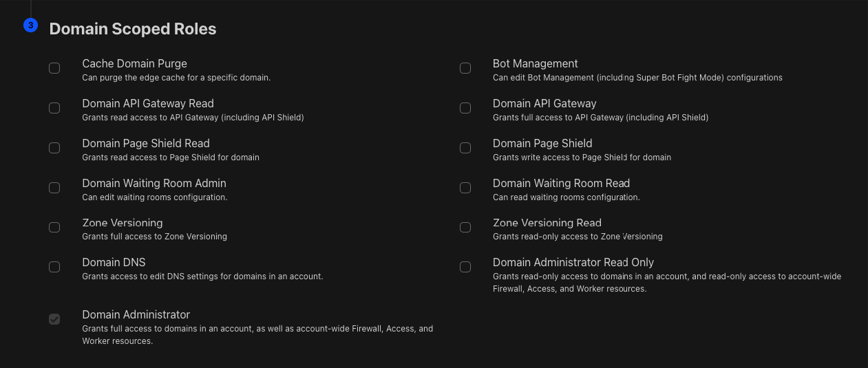Click the Domain Administrator Read Only label
Image resolution: width=868 pixels, height=368 pixels.
click(573, 262)
